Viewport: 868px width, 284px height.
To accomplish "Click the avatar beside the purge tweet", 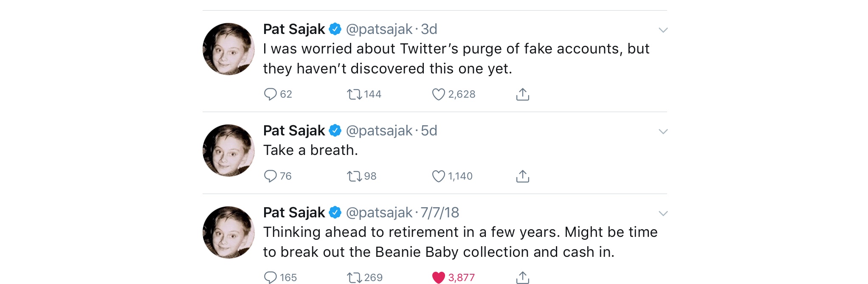I will coord(228,49).
